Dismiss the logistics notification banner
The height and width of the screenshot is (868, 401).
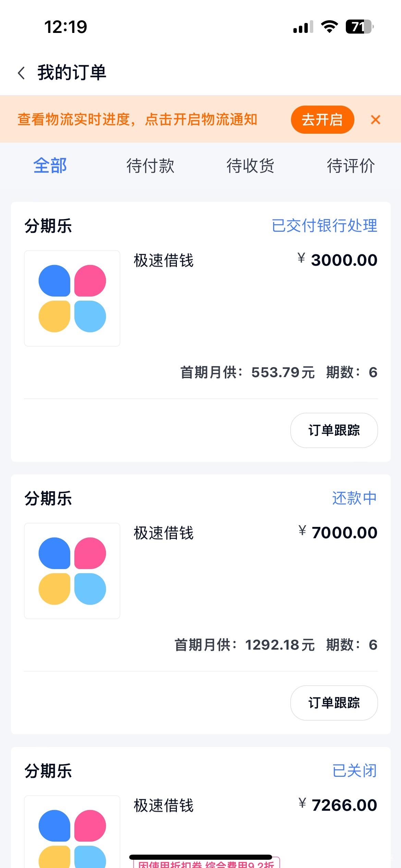pos(376,120)
